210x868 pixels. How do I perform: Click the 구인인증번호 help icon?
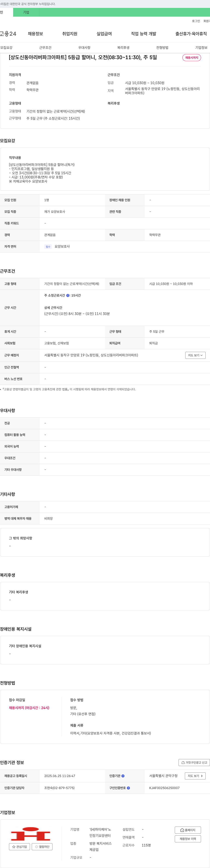128,788
